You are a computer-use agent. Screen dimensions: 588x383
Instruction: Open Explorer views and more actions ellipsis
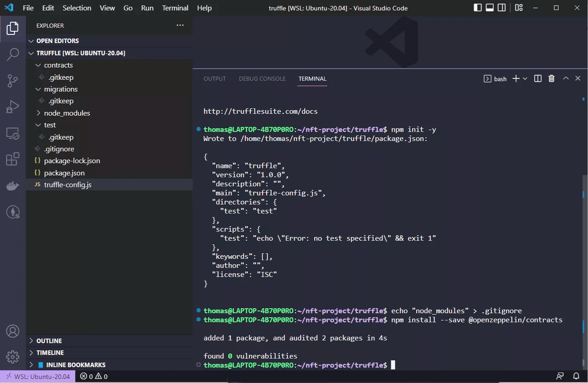(180, 25)
